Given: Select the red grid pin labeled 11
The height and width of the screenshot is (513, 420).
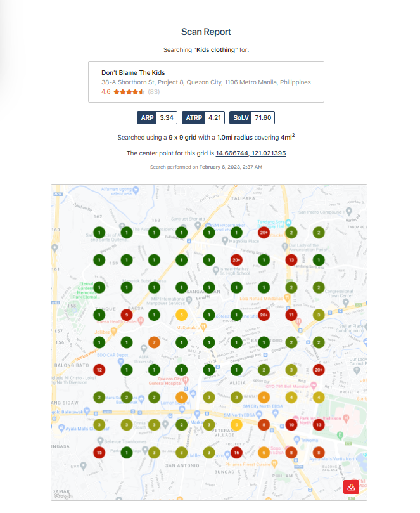Looking at the screenshot, I should click(x=291, y=315).
